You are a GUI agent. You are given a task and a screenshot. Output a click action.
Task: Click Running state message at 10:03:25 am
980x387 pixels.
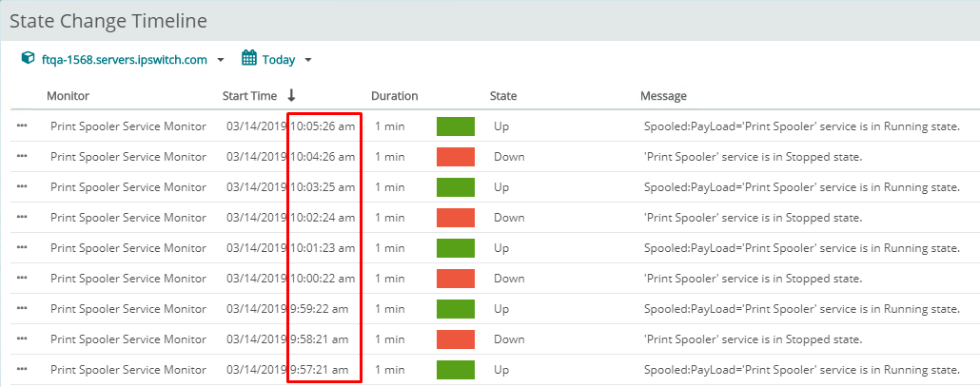point(802,188)
